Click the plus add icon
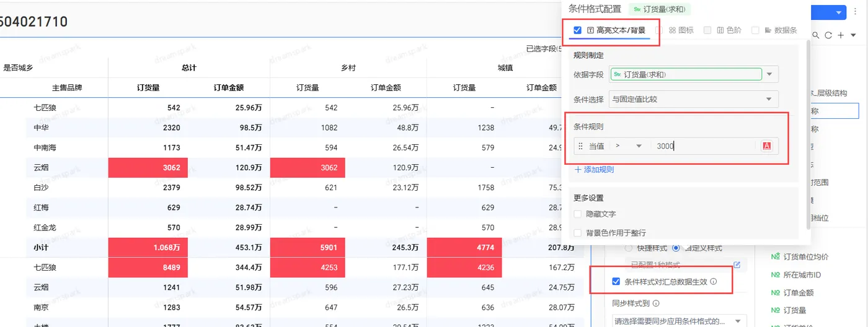 pyautogui.click(x=841, y=36)
